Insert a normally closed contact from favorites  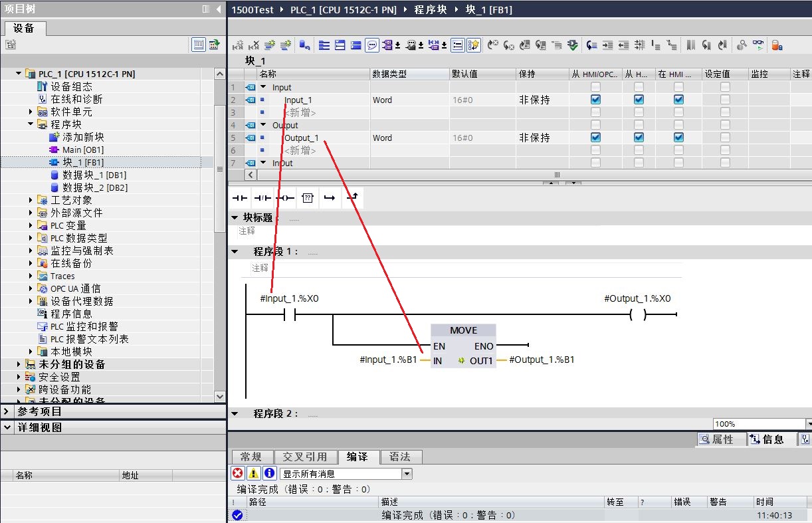(x=262, y=197)
